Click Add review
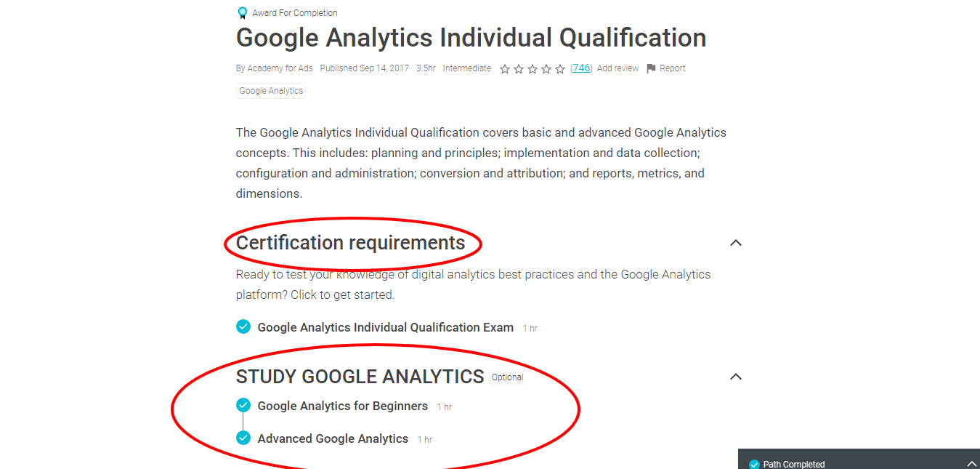 617,68
